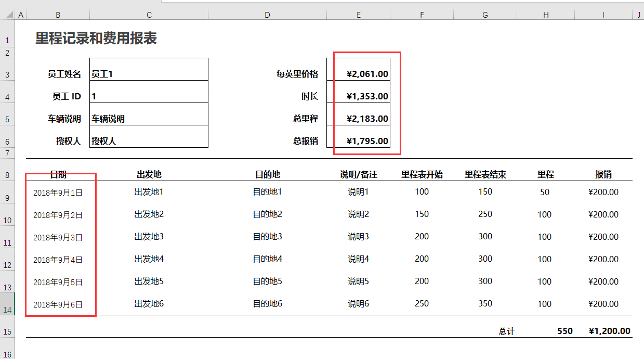The width and height of the screenshot is (644, 359).
Task: Select the 出发地2 cell
Action: tap(149, 214)
